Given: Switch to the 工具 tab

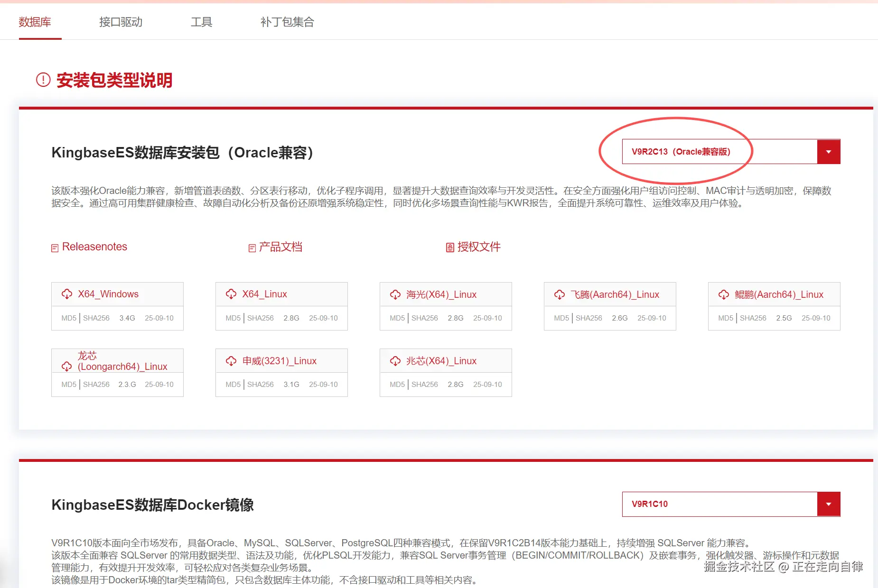Looking at the screenshot, I should click(x=202, y=22).
